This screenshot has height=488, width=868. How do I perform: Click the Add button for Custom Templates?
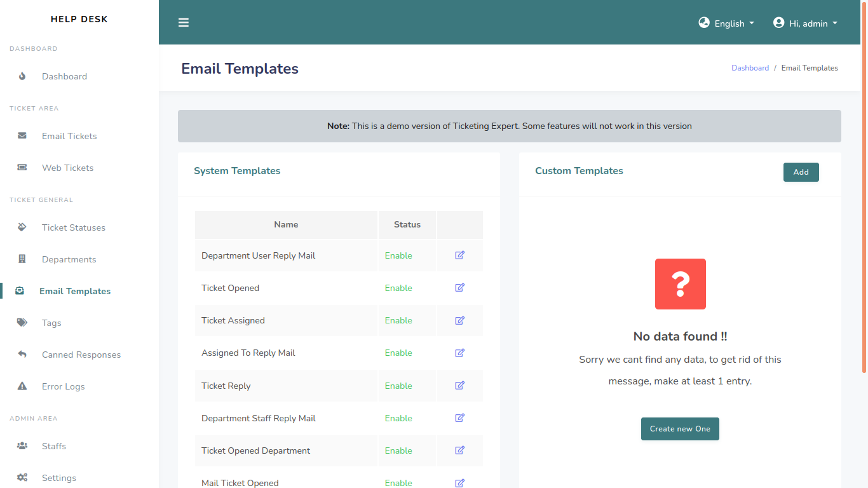pos(801,172)
